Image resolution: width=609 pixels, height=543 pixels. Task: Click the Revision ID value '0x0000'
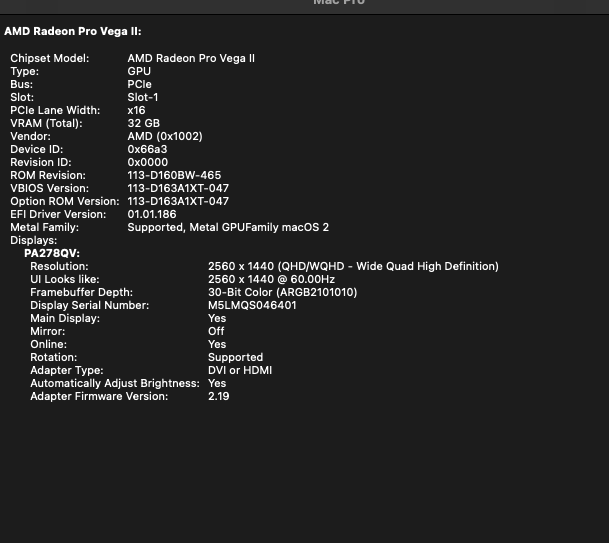[x=148, y=162]
